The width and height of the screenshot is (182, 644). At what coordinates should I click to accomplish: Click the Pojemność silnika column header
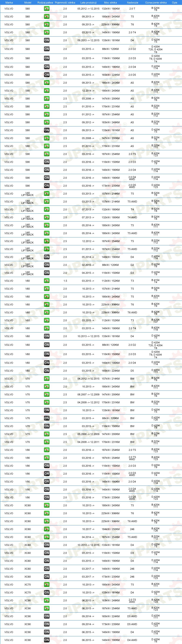[x=65, y=3]
